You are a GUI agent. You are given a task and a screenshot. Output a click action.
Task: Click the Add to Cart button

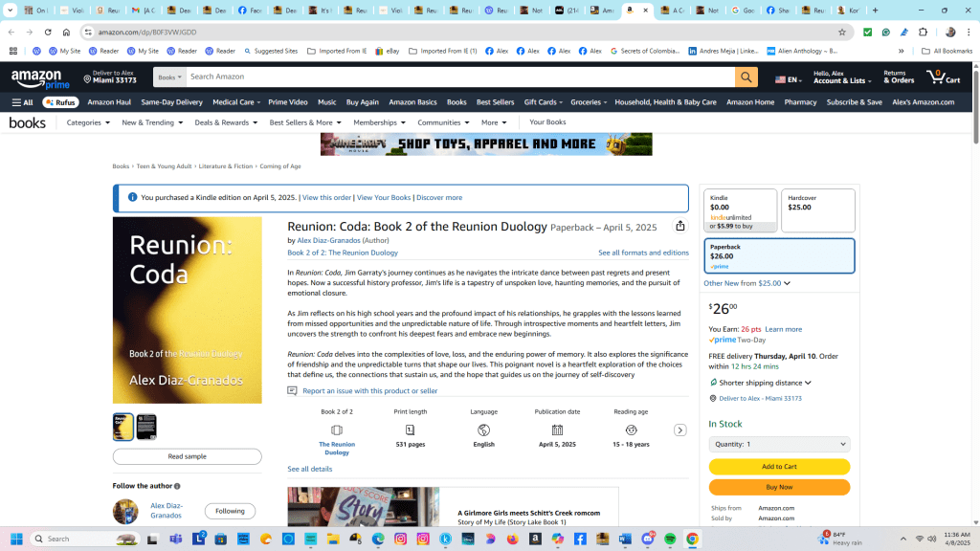[779, 467]
